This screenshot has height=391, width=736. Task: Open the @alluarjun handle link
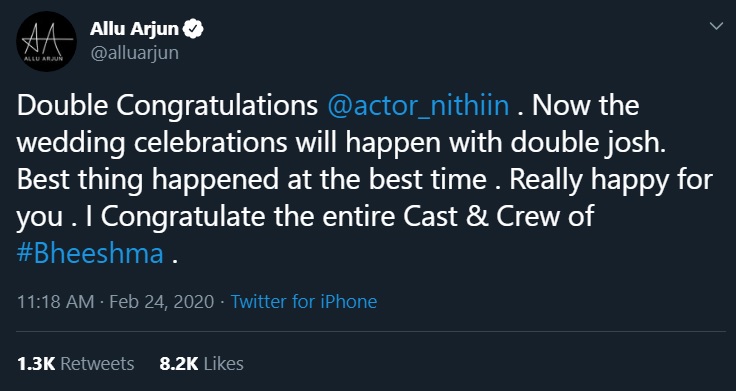[x=134, y=54]
